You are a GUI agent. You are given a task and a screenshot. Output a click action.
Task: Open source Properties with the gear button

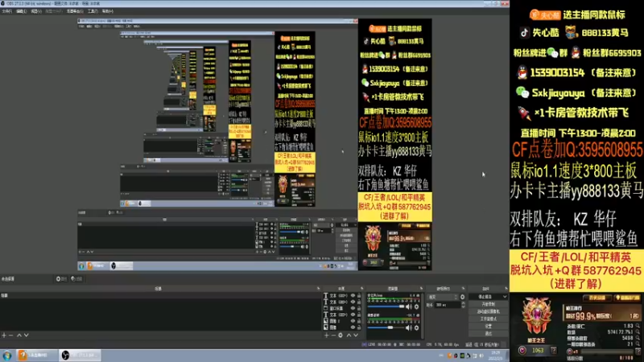[61, 279]
